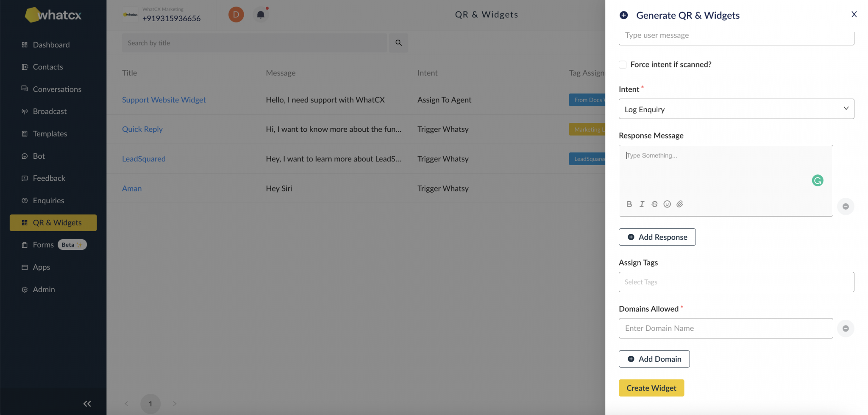
Task: Apply strikethrough formatting in Response Message
Action: pos(654,204)
